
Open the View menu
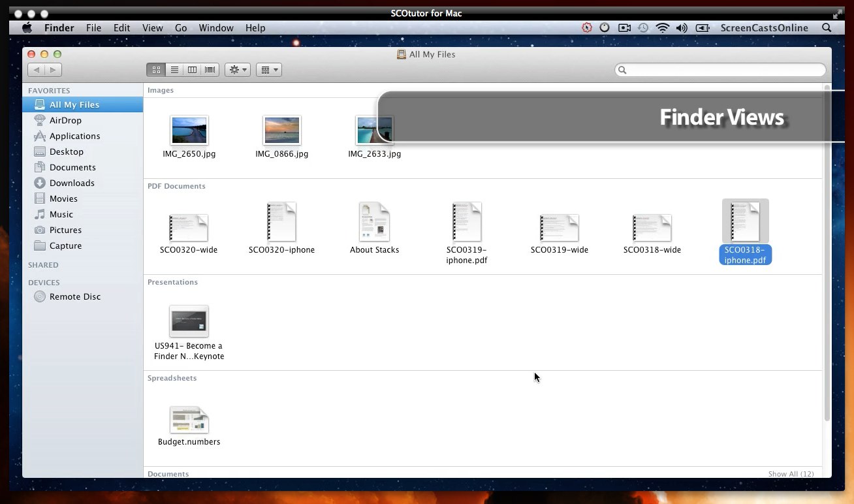pyautogui.click(x=152, y=28)
